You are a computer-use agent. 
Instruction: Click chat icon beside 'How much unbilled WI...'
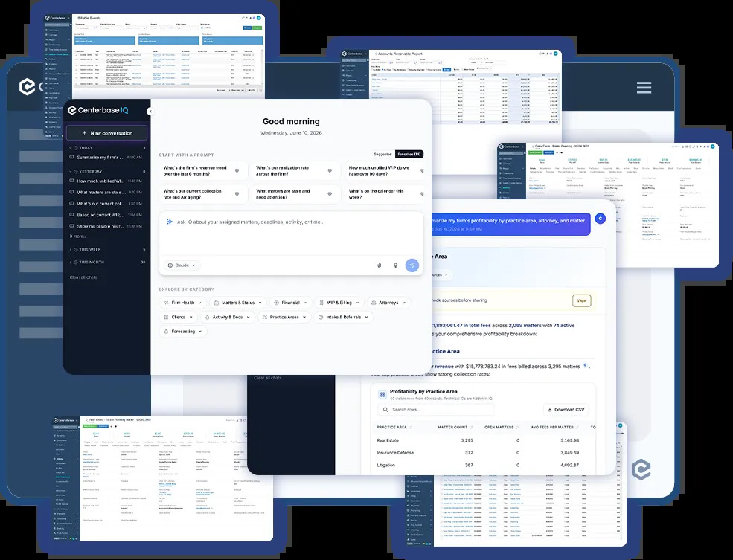pos(71,181)
